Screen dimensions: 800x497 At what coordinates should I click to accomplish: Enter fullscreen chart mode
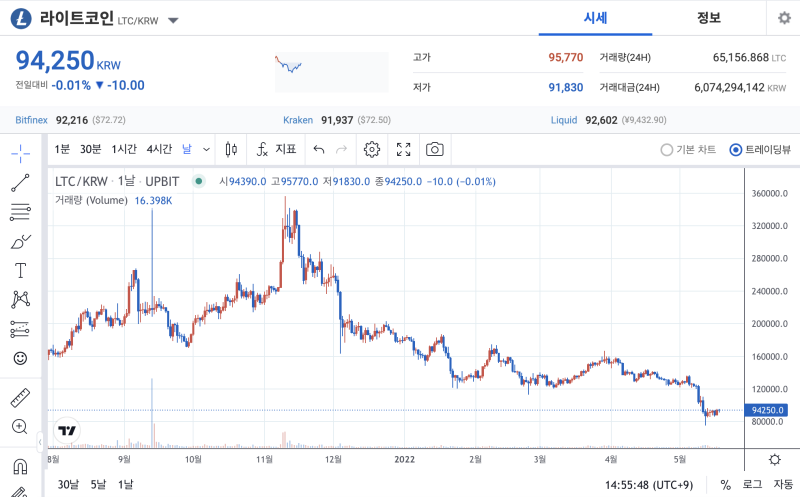point(404,150)
